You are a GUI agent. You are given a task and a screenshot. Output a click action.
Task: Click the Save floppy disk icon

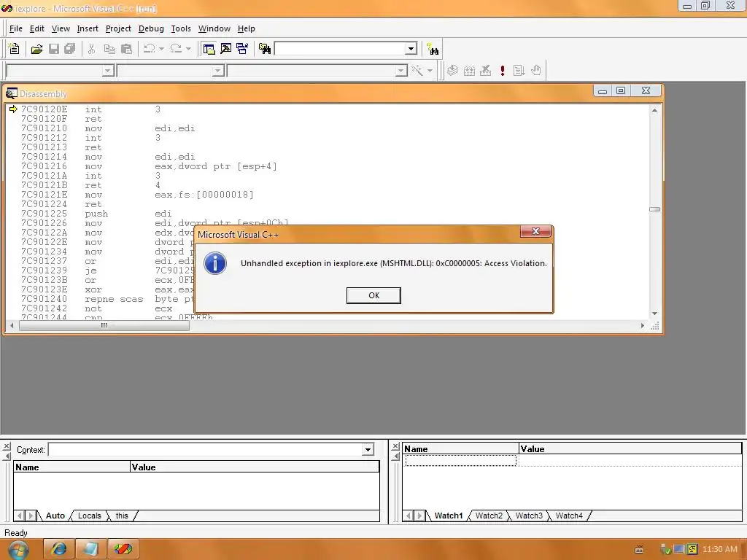[x=54, y=49]
